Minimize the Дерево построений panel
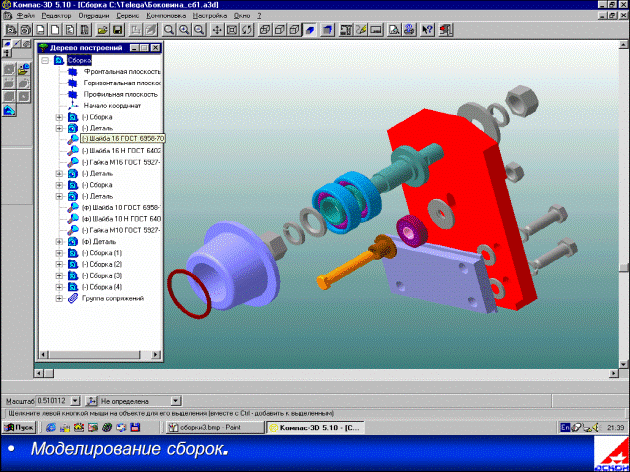 point(135,48)
